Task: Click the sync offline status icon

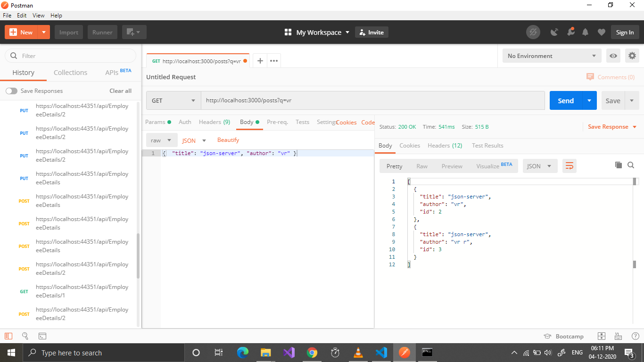Action: coord(533,32)
